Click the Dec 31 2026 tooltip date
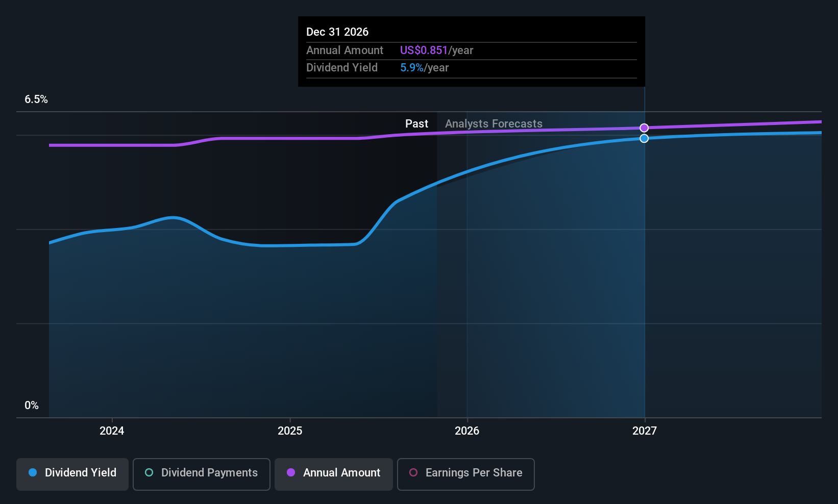 pos(337,32)
